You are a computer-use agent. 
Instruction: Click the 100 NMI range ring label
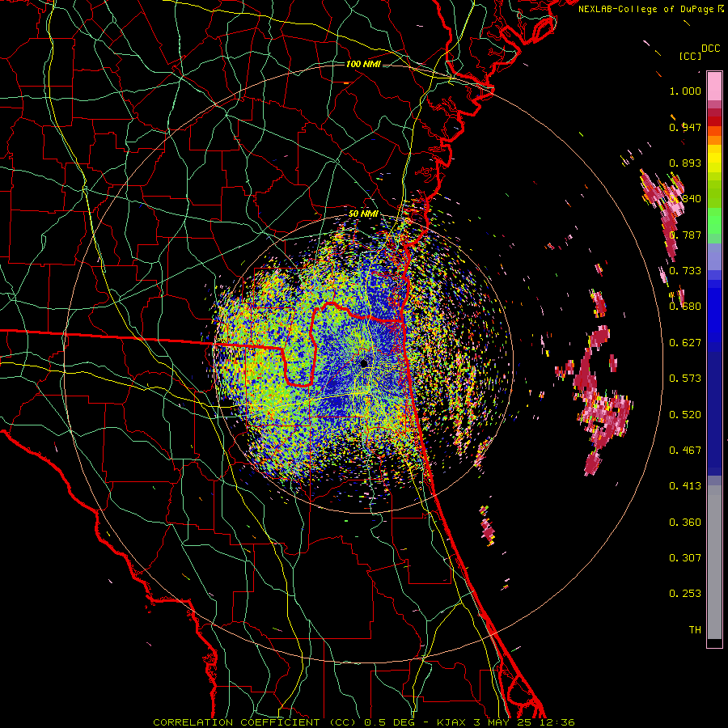click(363, 64)
